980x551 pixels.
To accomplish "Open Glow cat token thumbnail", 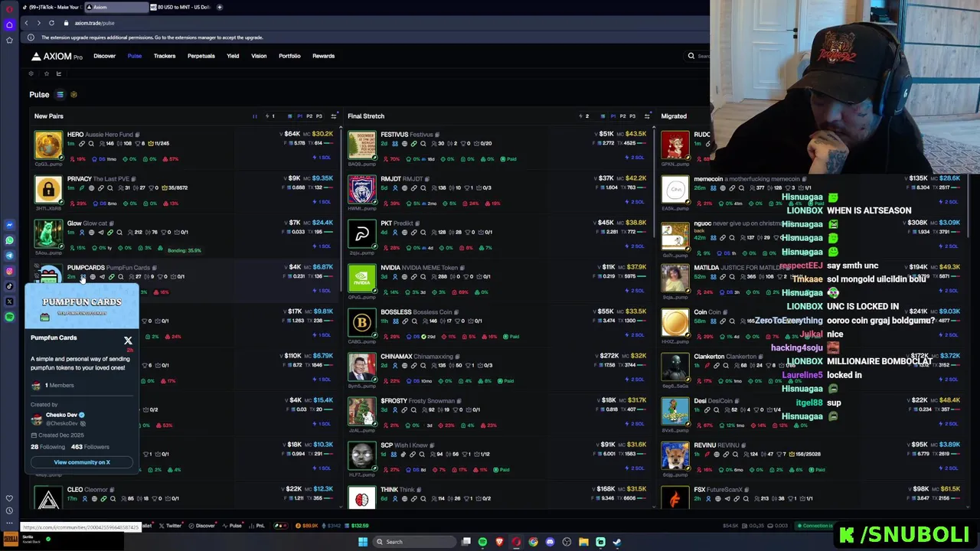I will coord(48,234).
